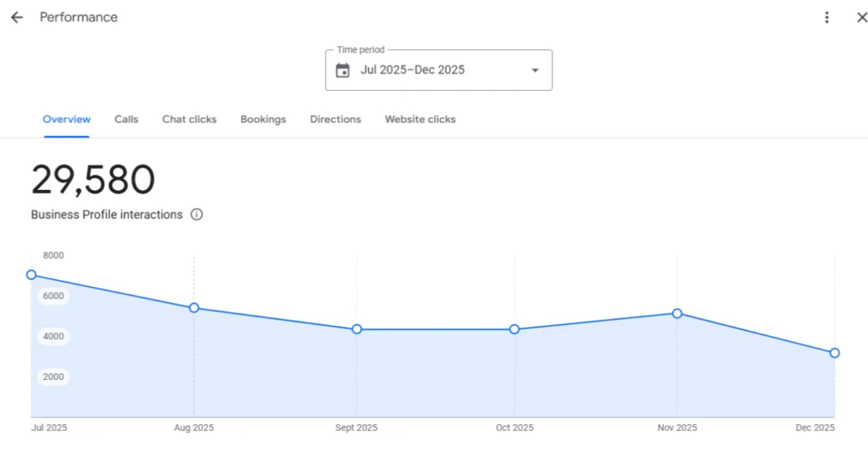This screenshot has height=470, width=868.
Task: Open the three-dot more options menu
Action: click(x=826, y=18)
